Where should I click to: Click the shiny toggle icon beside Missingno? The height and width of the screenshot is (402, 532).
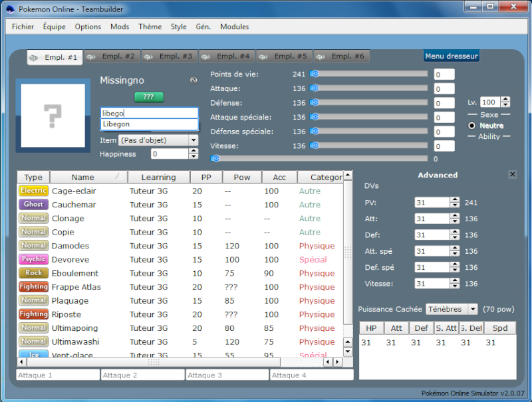pyautogui.click(x=194, y=80)
